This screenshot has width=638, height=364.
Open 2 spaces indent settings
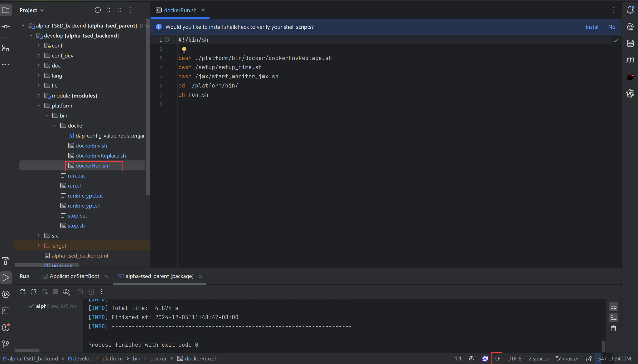point(538,359)
